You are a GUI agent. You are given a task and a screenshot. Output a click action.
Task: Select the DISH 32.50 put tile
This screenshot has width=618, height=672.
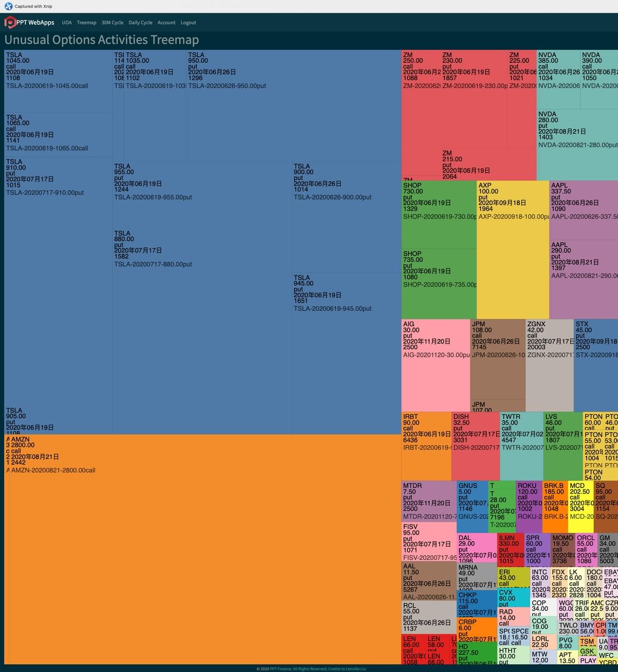[x=475, y=446]
